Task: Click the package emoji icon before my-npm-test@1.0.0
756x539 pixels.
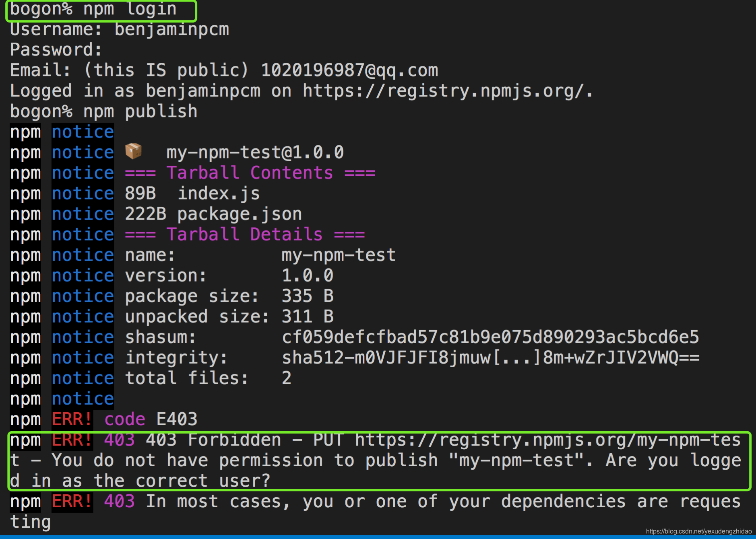Action: [x=134, y=151]
